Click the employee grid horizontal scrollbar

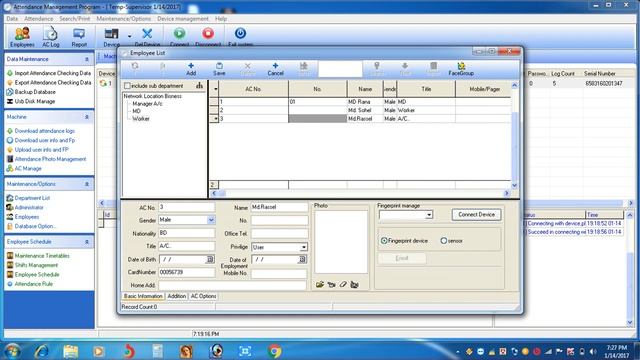360,193
